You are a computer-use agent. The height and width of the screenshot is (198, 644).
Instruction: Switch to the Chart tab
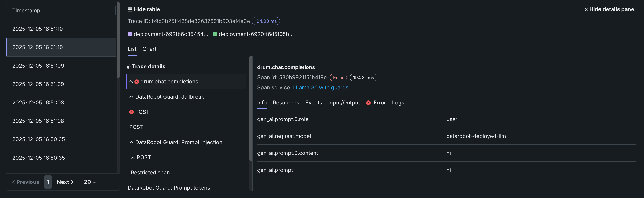[x=149, y=49]
